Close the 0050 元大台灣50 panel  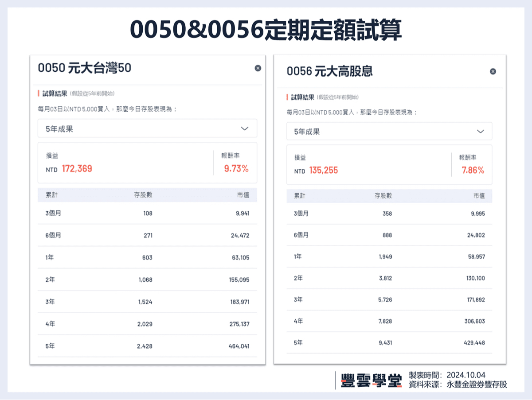coord(258,68)
